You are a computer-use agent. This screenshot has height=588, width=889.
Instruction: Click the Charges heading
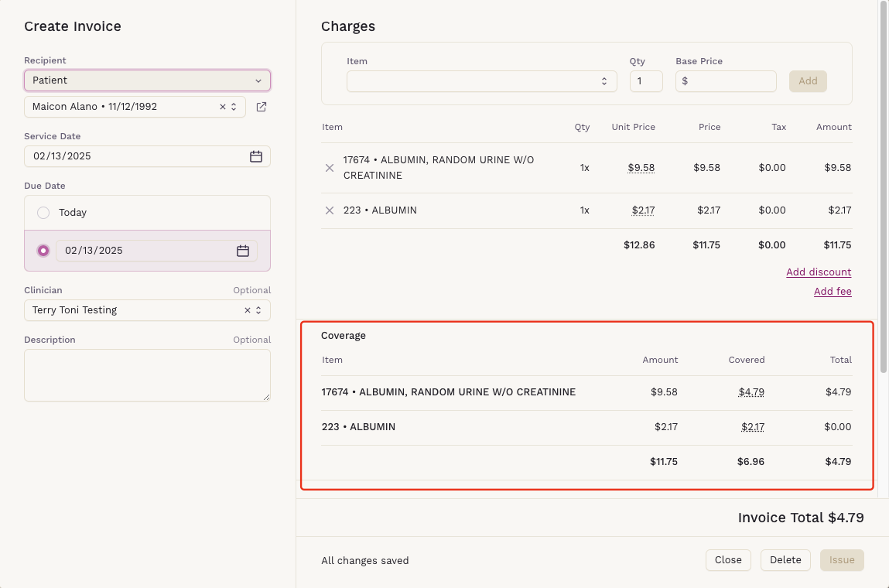(348, 26)
